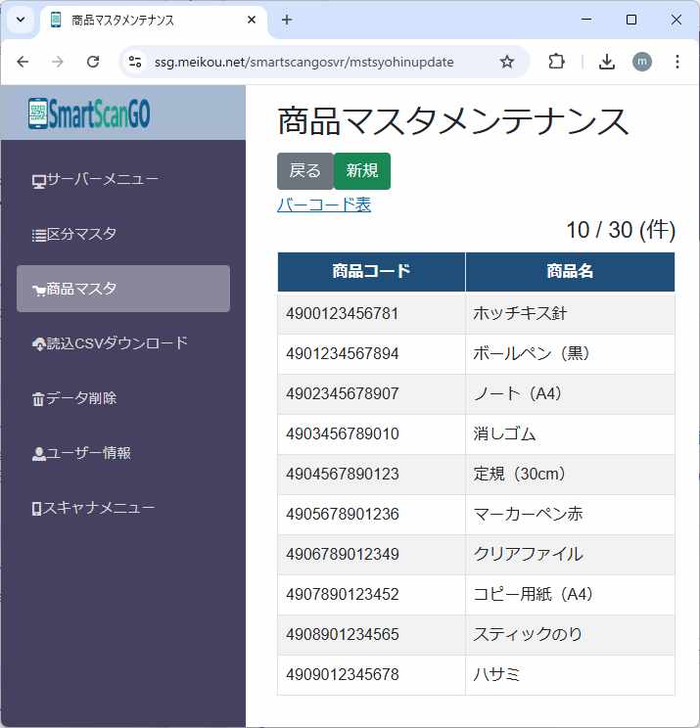Open the browser three-dot menu
Screen dimensions: 700x728
(x=677, y=62)
